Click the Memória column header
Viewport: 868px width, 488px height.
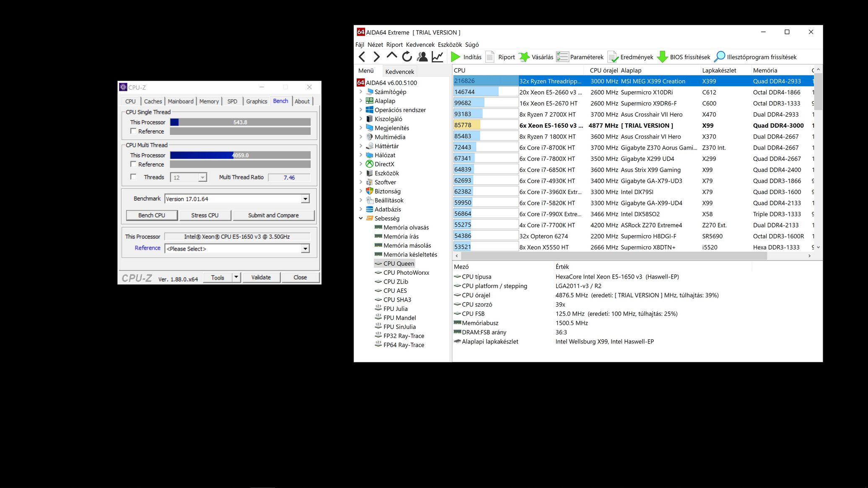[x=780, y=70]
